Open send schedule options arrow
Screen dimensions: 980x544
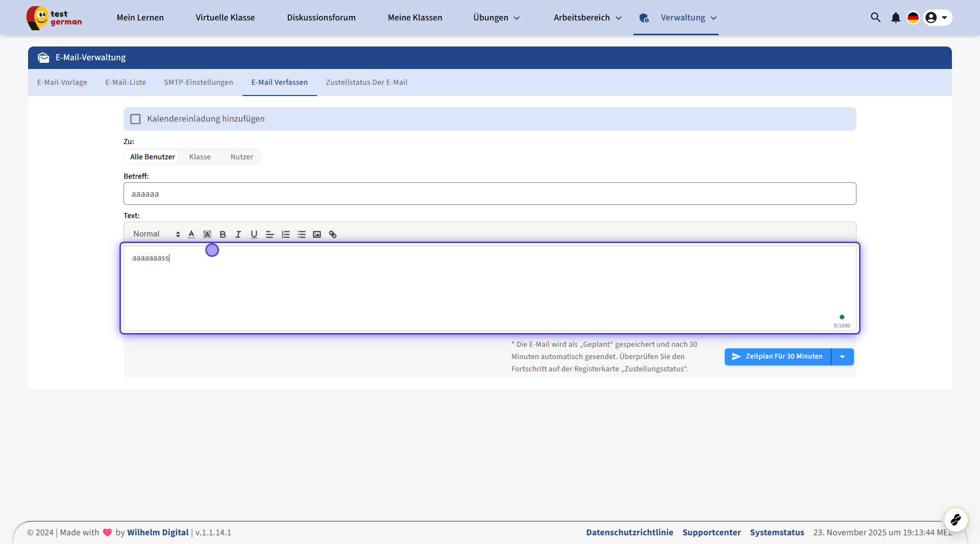point(842,357)
